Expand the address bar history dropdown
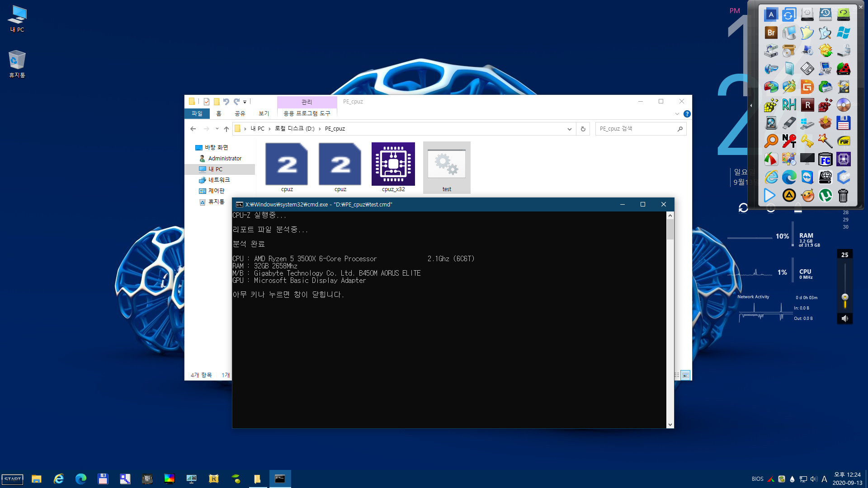 coord(569,129)
